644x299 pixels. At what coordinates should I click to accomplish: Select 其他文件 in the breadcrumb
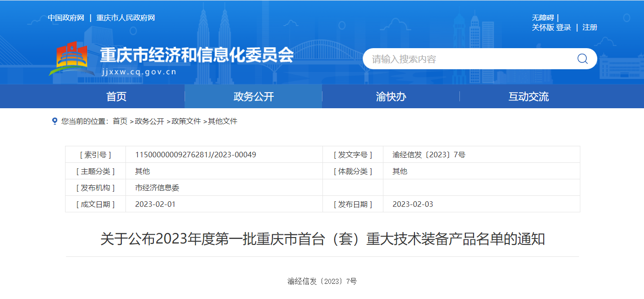pos(223,121)
